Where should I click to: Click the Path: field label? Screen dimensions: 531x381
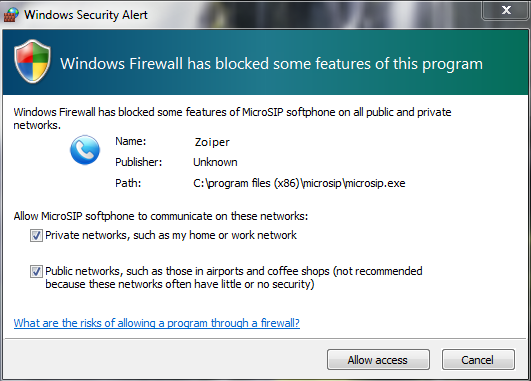(128, 183)
